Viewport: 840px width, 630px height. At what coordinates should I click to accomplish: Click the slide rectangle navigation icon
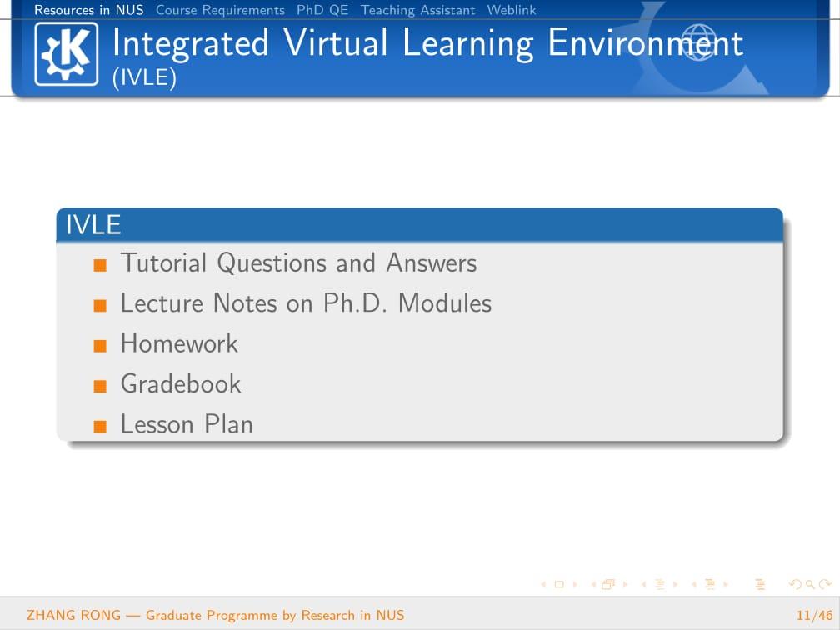click(559, 584)
